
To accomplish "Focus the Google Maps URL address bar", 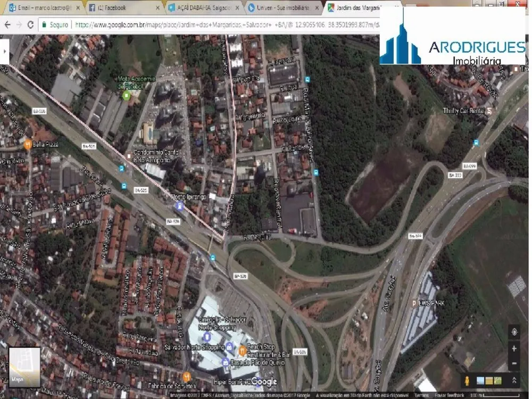I will pyautogui.click(x=227, y=25).
